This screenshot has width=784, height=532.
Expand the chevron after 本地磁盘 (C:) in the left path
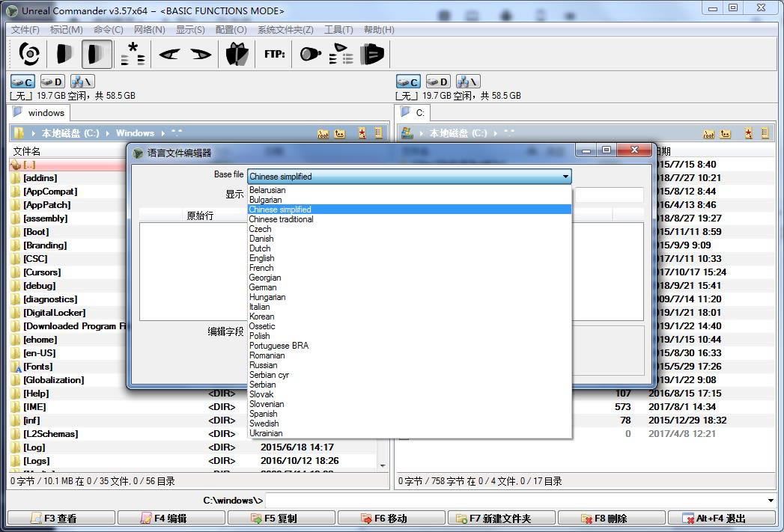[x=108, y=133]
